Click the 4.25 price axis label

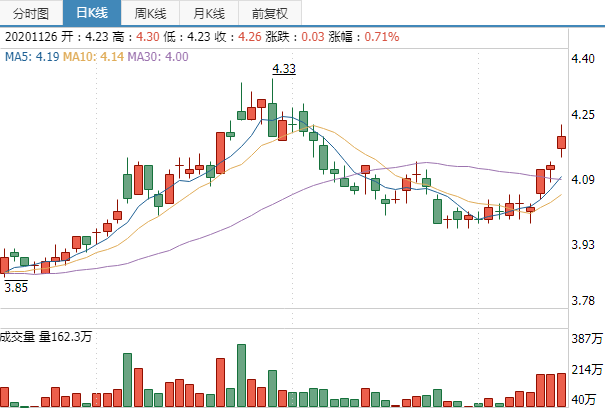pyautogui.click(x=583, y=115)
